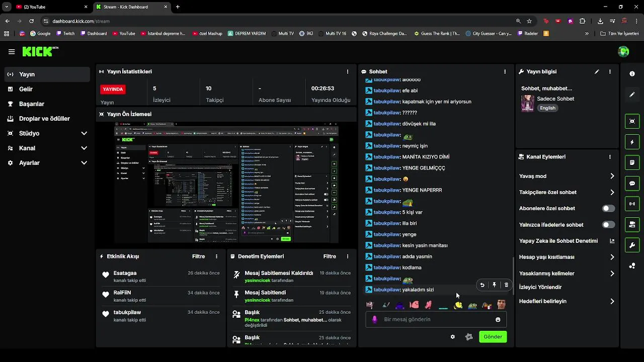Select the face photo emote in quick emotes
Screen dimensions: 644x362
click(501, 305)
